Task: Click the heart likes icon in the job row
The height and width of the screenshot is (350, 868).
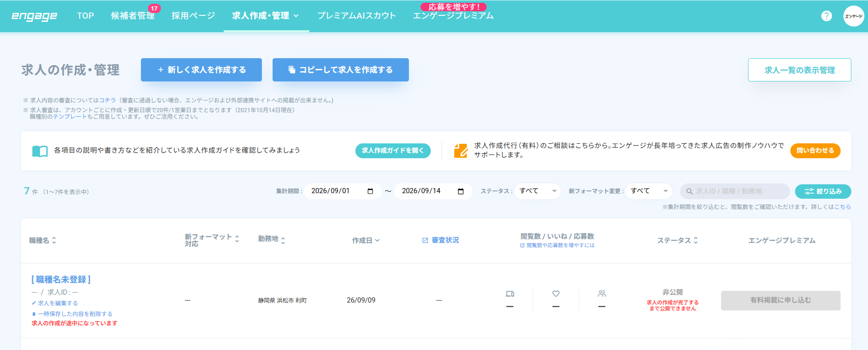Action: point(556,294)
